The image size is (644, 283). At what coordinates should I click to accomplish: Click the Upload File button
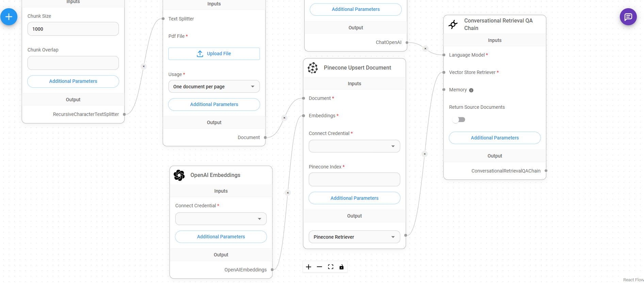[x=214, y=54]
